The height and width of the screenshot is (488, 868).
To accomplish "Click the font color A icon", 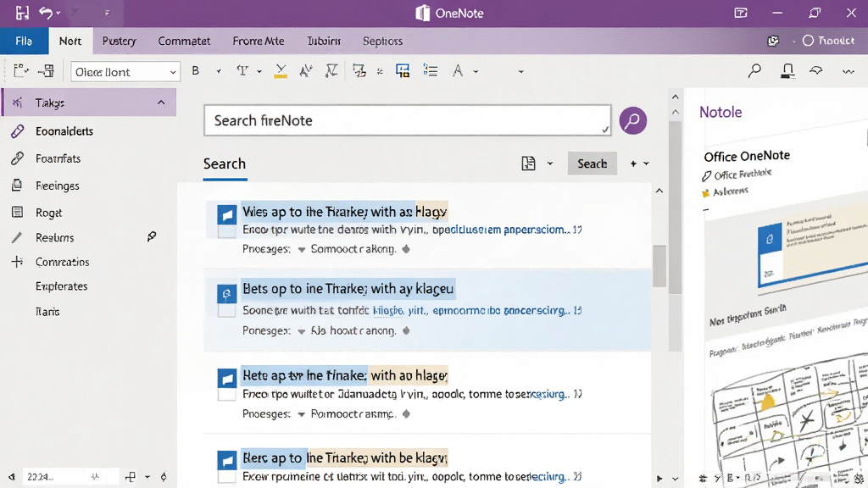I will 457,71.
